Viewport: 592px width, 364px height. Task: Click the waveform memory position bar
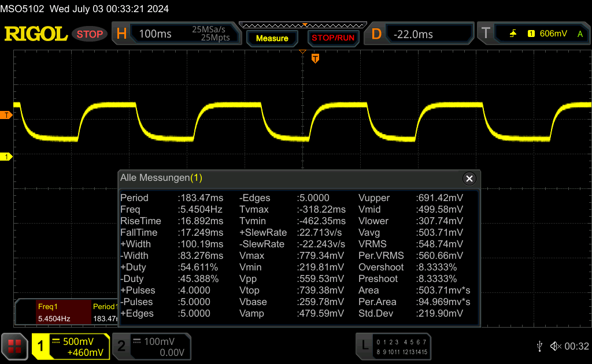click(x=302, y=25)
